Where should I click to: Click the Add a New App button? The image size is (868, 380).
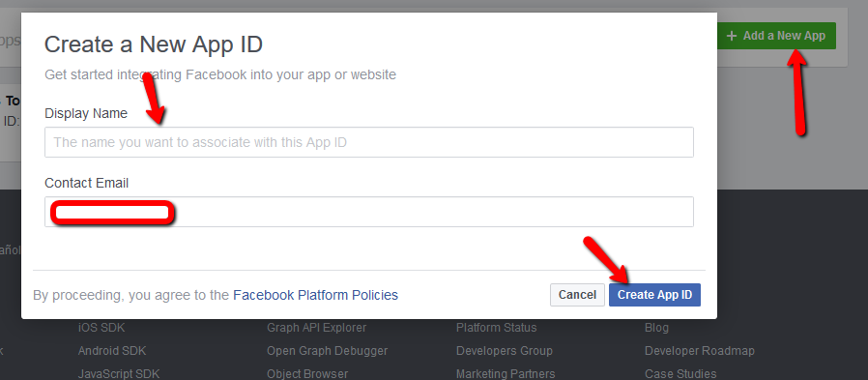pos(776,36)
